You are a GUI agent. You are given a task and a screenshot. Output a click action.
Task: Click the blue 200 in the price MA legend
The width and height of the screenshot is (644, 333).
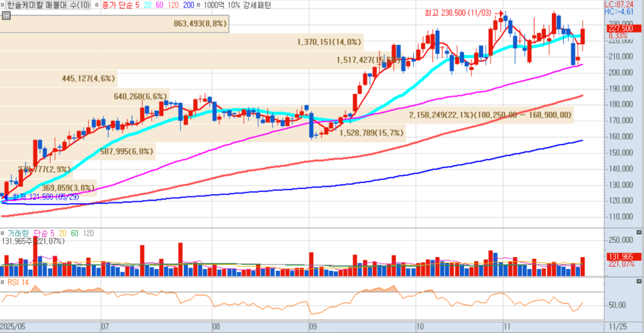(x=188, y=5)
